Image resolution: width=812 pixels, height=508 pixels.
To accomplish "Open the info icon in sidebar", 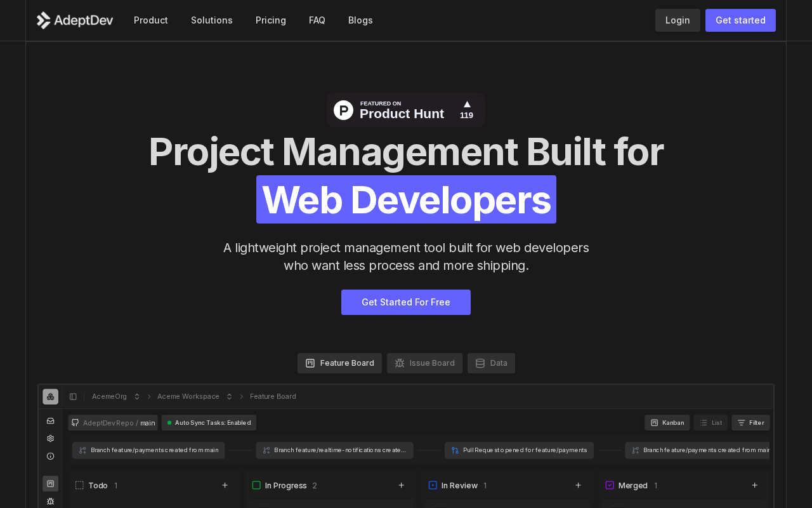I will pyautogui.click(x=51, y=456).
